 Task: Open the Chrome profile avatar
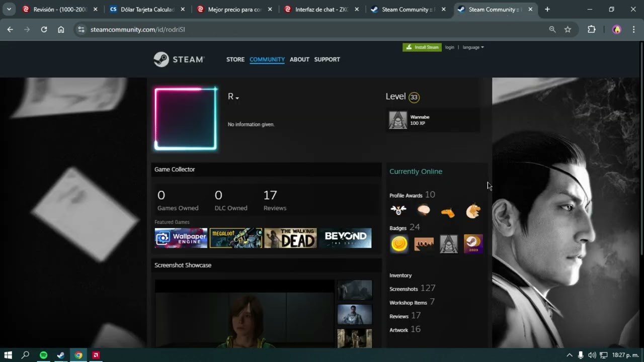(617, 30)
